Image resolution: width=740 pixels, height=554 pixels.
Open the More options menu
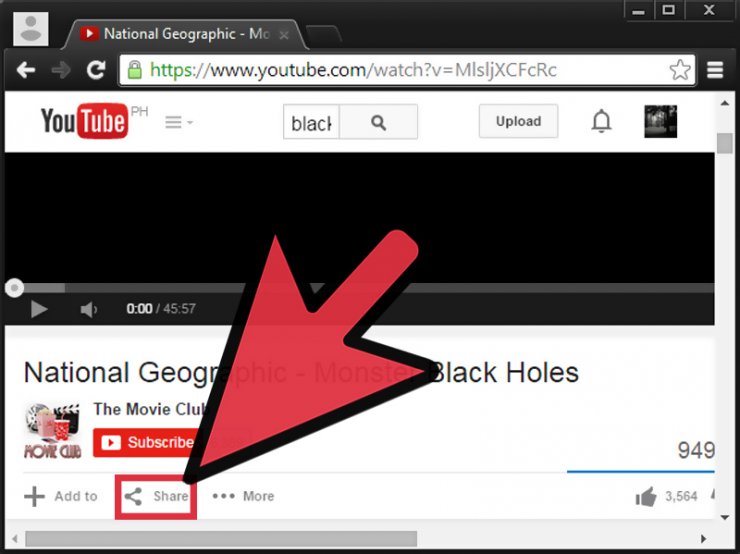(244, 496)
